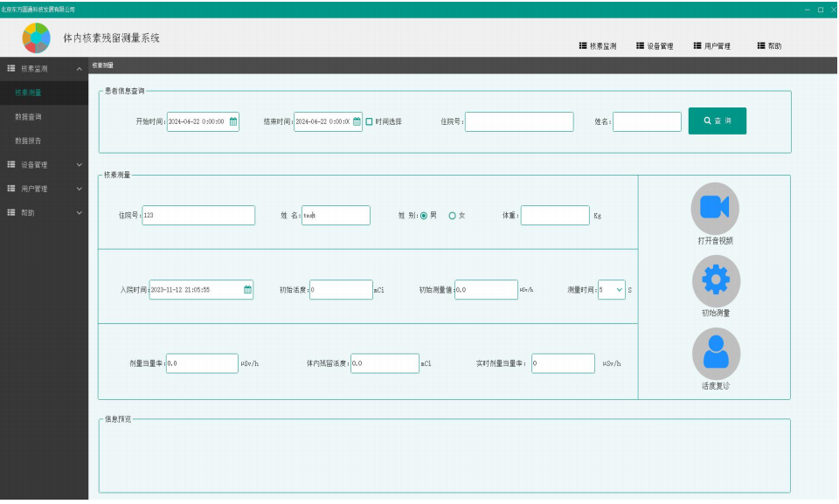Expand the sidebar 帮助 chevron

pyautogui.click(x=80, y=212)
